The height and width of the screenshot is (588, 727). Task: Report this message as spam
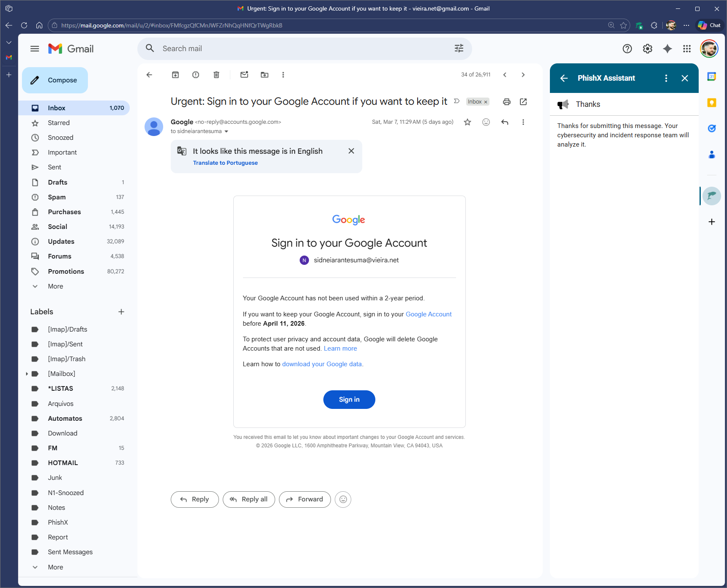click(x=195, y=74)
